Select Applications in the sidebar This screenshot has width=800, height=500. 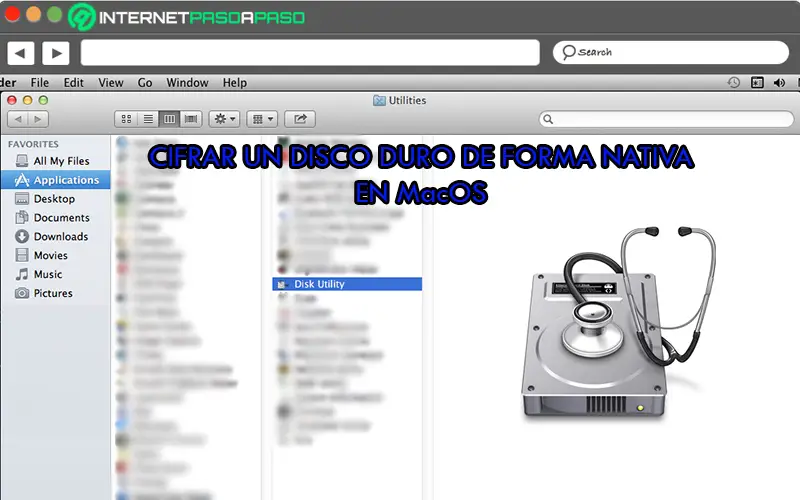click(x=56, y=180)
